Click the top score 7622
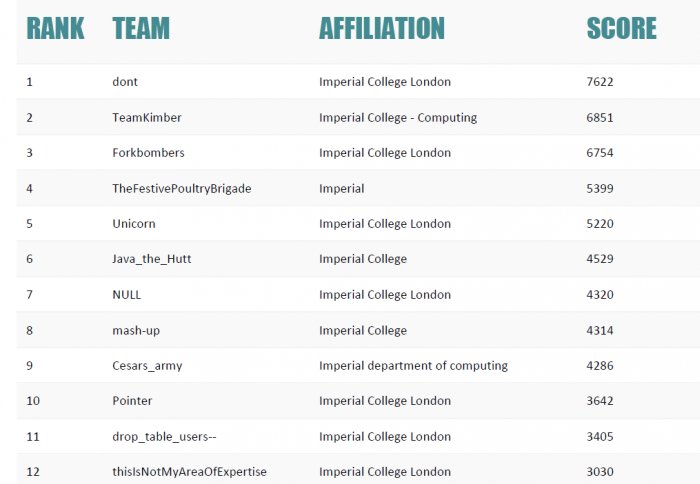The width and height of the screenshot is (700, 484). (600, 82)
